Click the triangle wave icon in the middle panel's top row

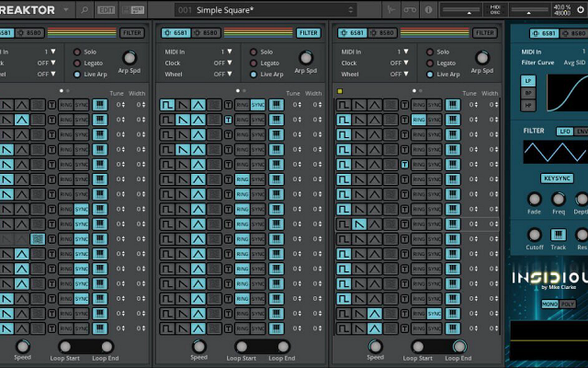tap(198, 105)
